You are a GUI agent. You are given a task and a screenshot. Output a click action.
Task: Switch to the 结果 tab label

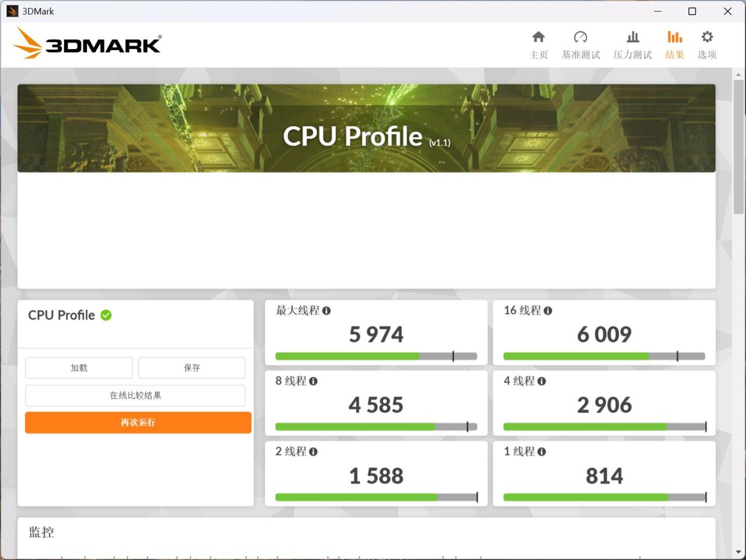click(674, 55)
